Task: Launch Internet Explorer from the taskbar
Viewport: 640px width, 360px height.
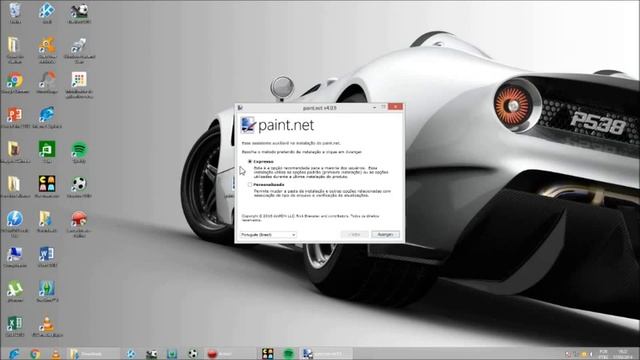Action: (x=15, y=353)
